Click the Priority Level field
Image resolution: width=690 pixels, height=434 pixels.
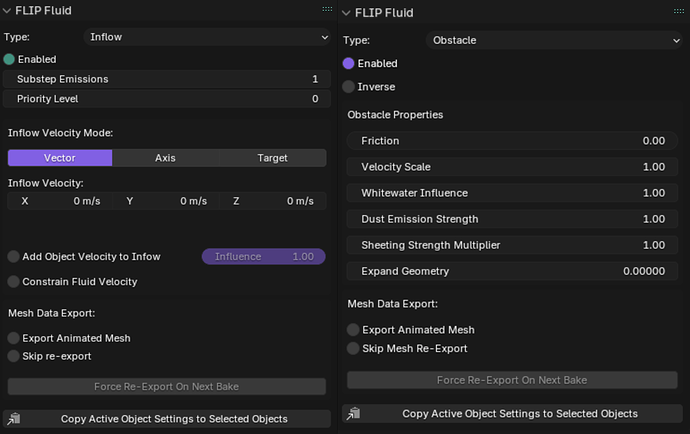click(167, 99)
